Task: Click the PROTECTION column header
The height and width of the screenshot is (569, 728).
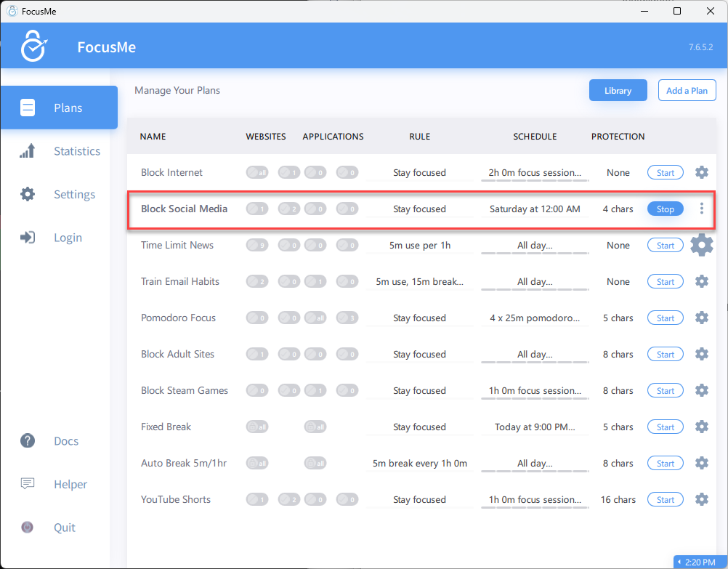Action: [618, 136]
